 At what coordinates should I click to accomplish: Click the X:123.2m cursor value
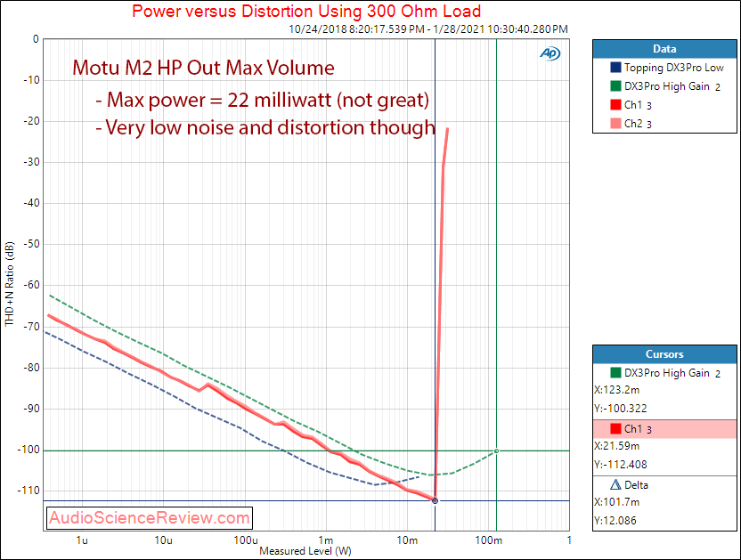point(616,390)
